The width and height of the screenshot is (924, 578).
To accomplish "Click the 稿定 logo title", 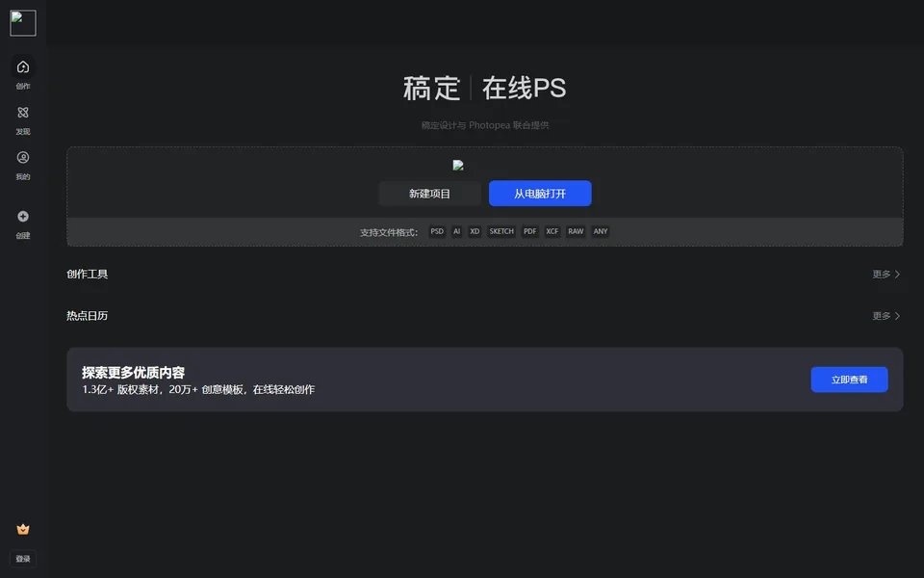I will 431,89.
